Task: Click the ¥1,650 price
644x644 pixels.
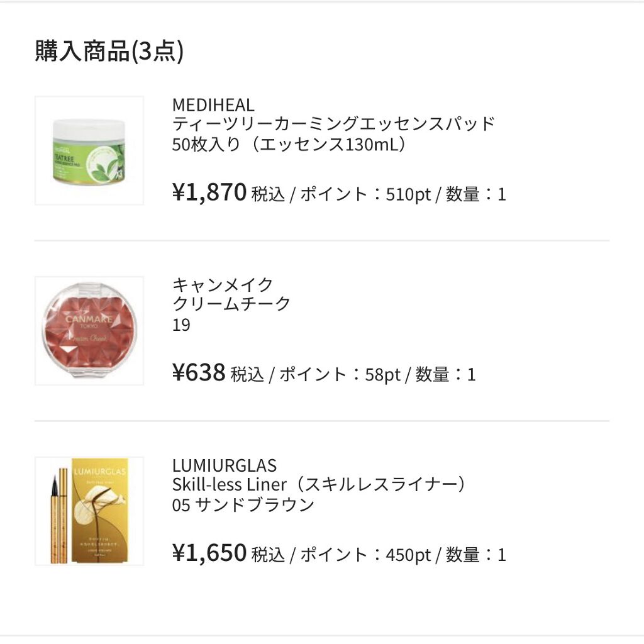Action: pyautogui.click(x=209, y=553)
